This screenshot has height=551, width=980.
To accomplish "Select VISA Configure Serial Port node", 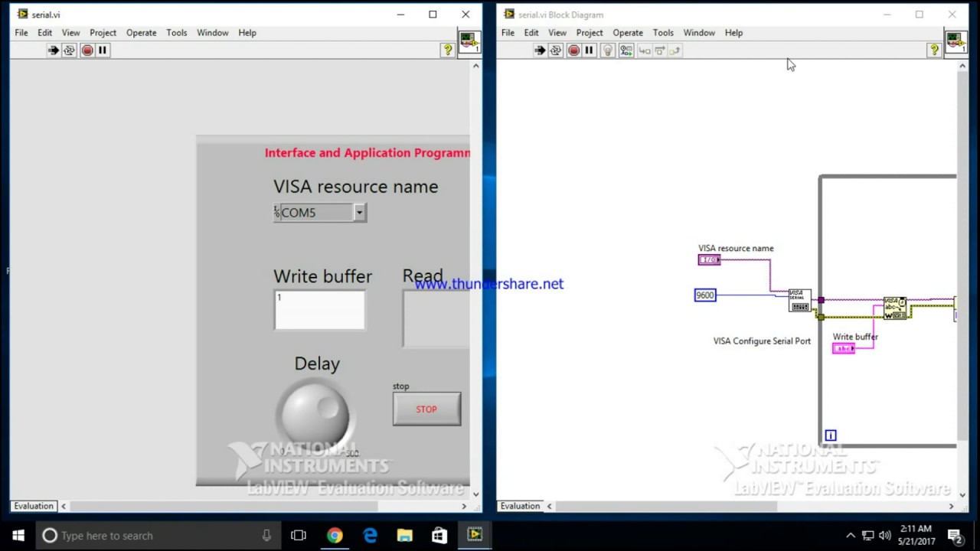I will point(799,300).
